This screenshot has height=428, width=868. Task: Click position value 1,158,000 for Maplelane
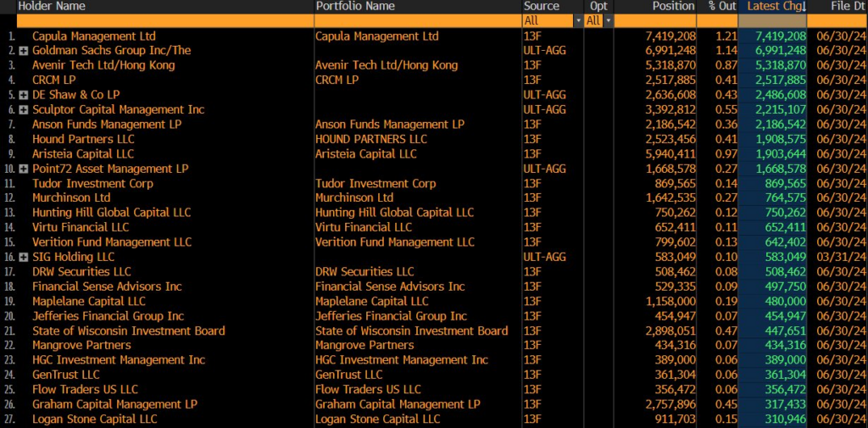click(670, 301)
